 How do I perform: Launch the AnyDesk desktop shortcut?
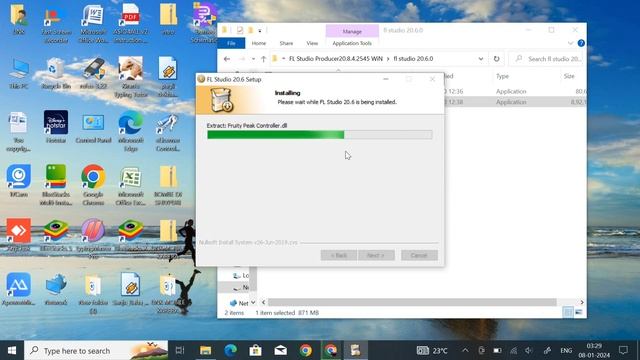(x=18, y=234)
